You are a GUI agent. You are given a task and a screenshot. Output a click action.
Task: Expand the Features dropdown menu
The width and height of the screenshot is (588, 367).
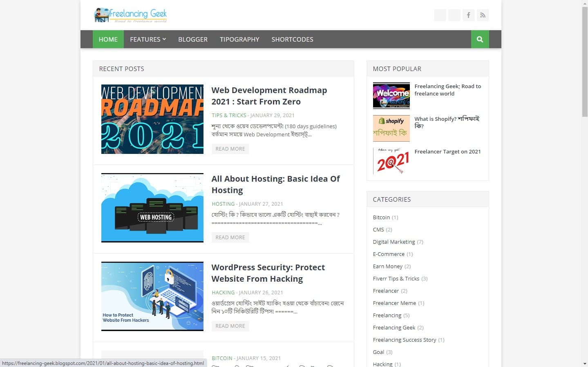[x=148, y=40]
